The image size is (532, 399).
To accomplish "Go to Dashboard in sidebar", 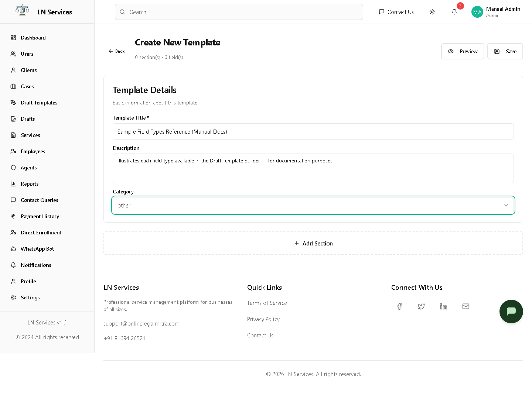I will click(47, 38).
